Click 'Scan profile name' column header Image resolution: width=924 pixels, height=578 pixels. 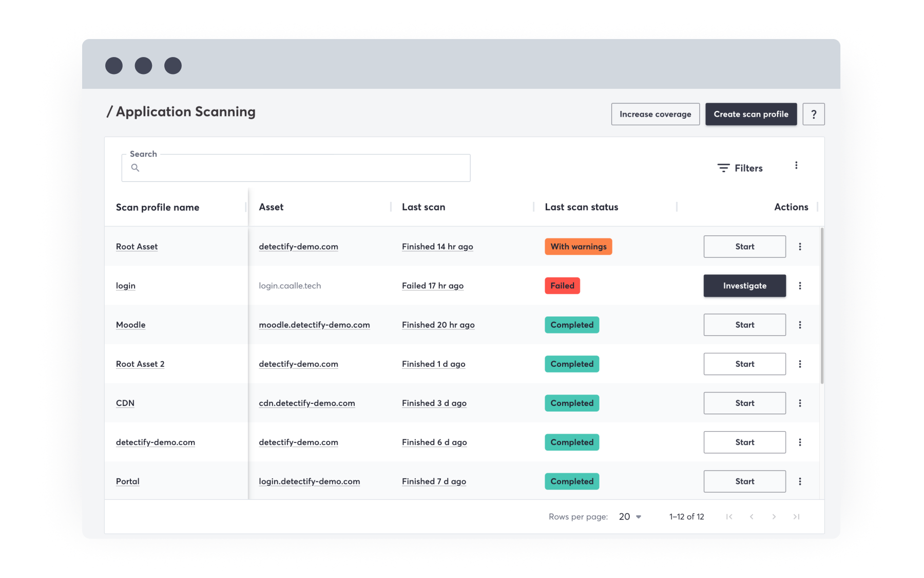(x=158, y=207)
